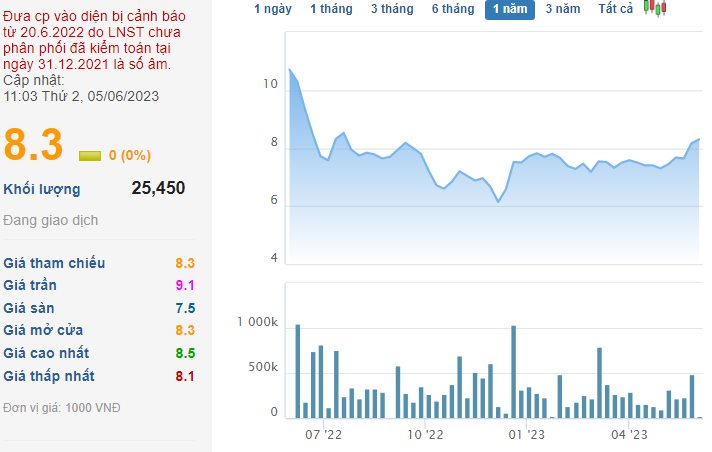712x452 pixels.
Task: Click the 'Giá tham chiếu' label
Action: tap(54, 263)
